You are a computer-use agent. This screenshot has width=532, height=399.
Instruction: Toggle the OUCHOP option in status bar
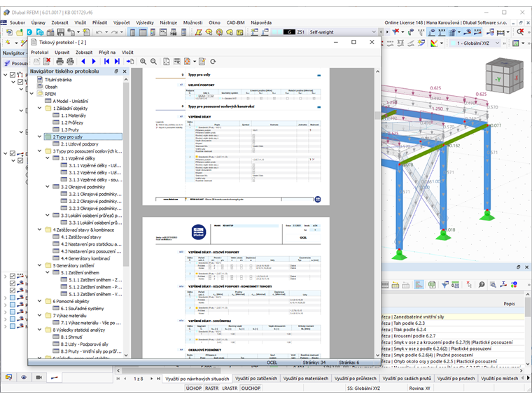click(251, 388)
